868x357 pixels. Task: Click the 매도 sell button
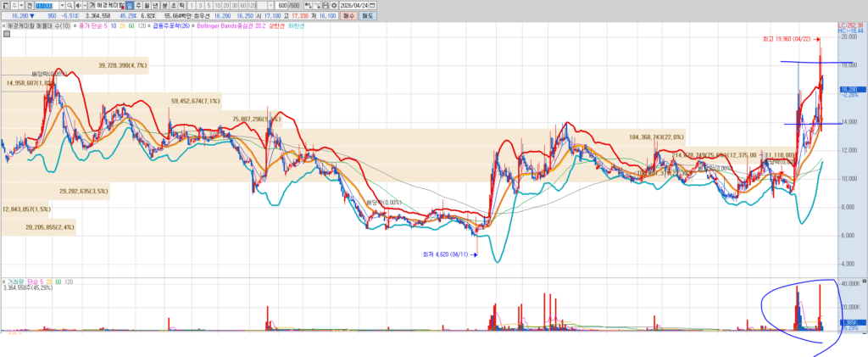[x=368, y=16]
